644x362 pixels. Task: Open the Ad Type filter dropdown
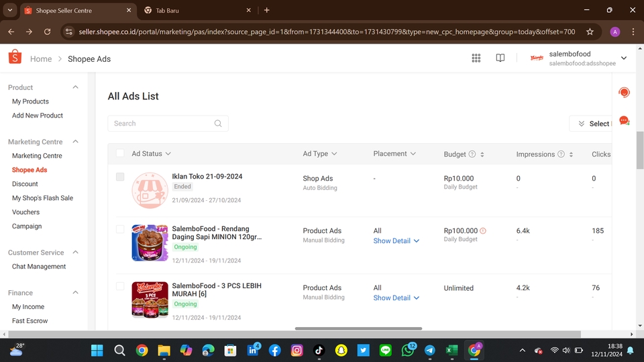click(320, 153)
